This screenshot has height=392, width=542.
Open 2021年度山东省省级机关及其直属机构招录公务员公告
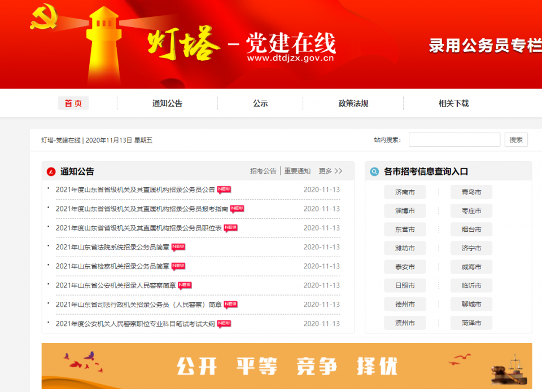click(x=135, y=190)
